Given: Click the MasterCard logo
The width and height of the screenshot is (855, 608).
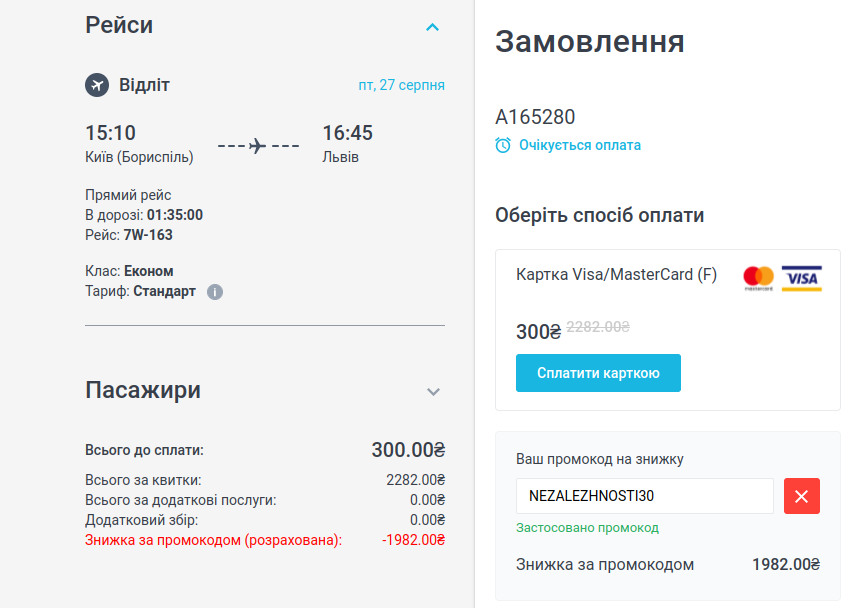Looking at the screenshot, I should (759, 277).
